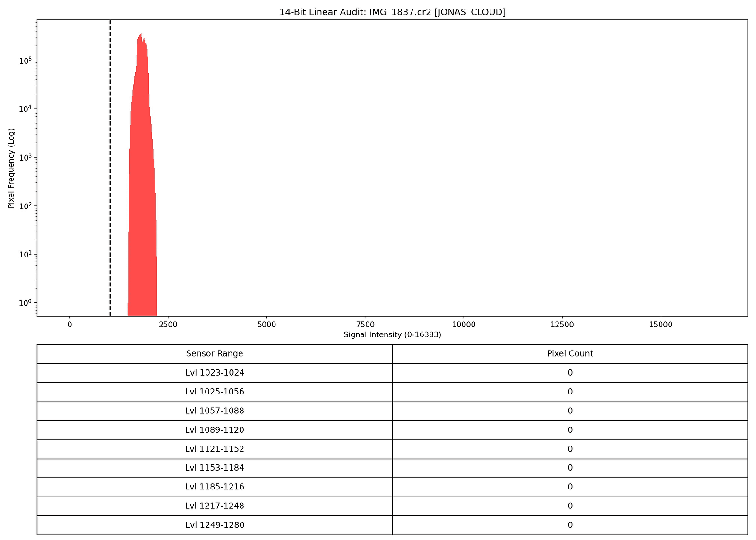The image size is (756, 540).
Task: Click the 'Lvl 1025-1056' range cell
Action: (215, 392)
